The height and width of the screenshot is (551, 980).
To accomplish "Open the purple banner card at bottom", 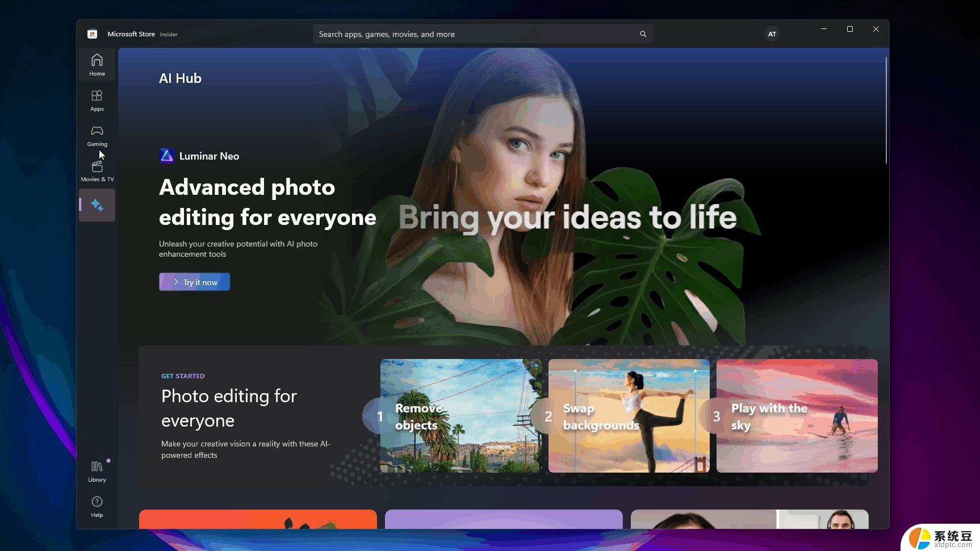I will click(x=504, y=519).
